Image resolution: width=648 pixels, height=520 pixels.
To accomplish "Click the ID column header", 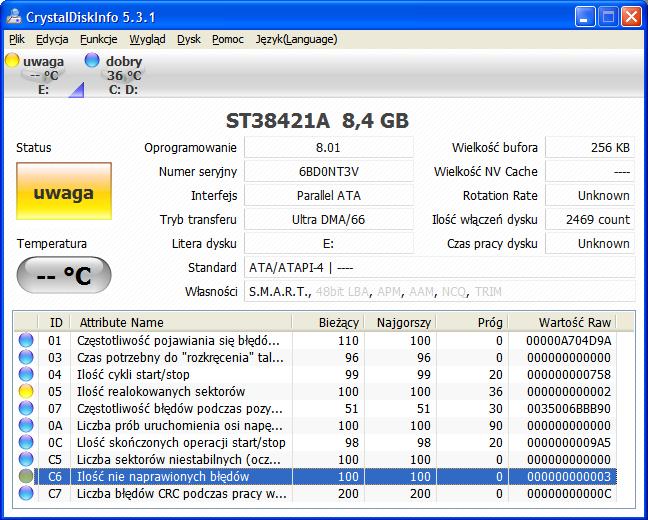I will (x=54, y=322).
